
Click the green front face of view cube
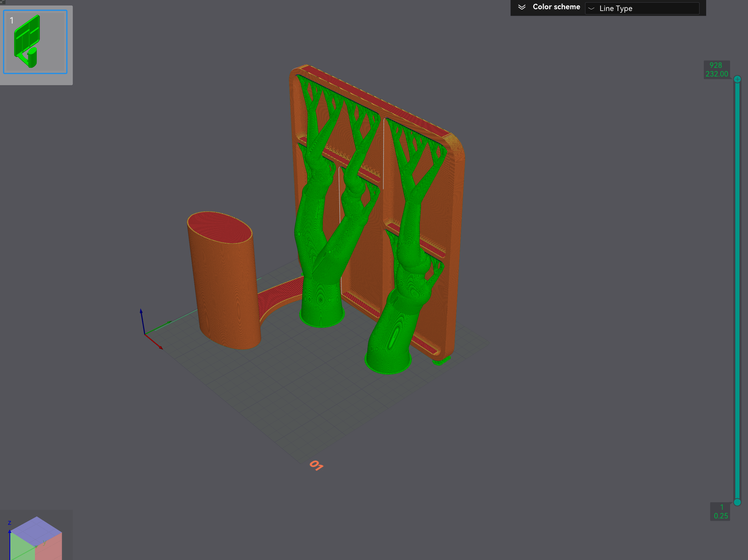[22, 548]
